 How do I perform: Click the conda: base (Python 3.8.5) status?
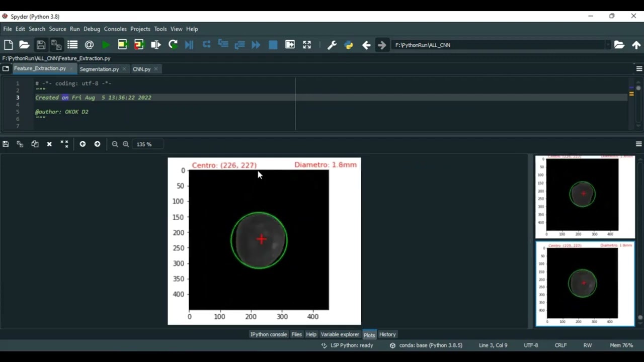(x=426, y=345)
